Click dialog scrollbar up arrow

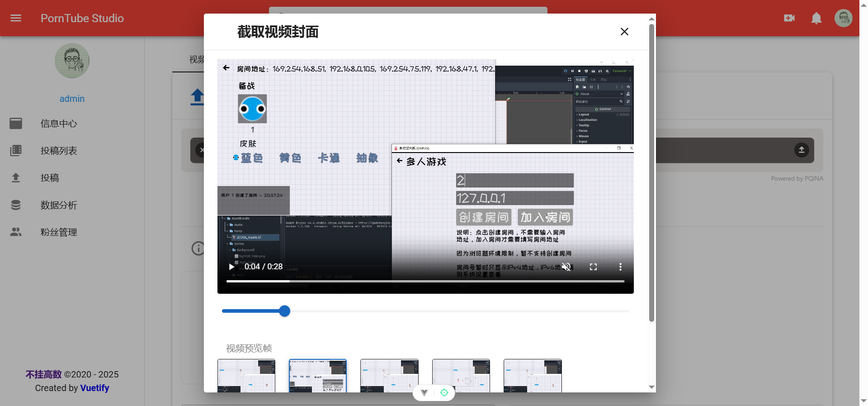[x=651, y=19]
